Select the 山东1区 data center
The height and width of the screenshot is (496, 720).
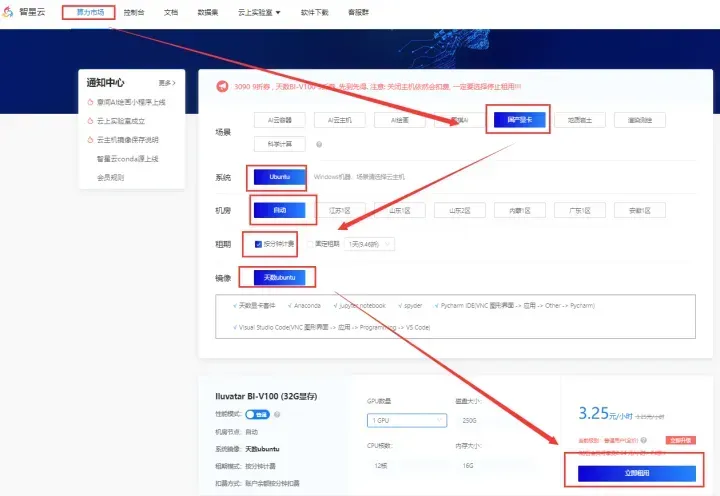(x=399, y=210)
